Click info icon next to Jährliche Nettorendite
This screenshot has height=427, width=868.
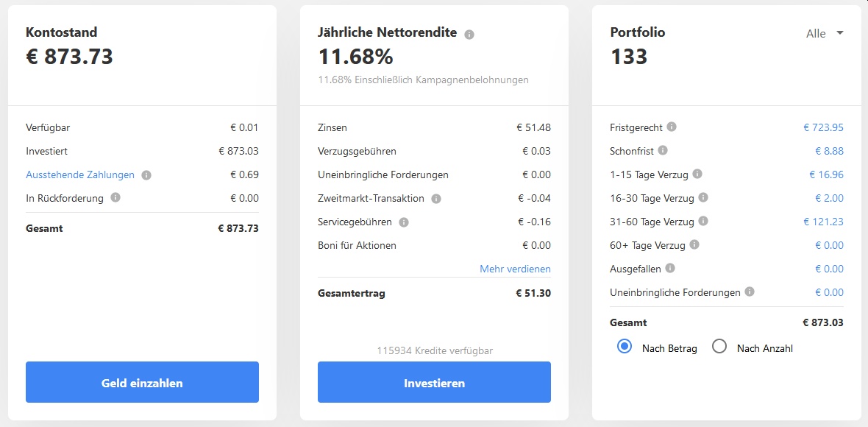(x=469, y=35)
